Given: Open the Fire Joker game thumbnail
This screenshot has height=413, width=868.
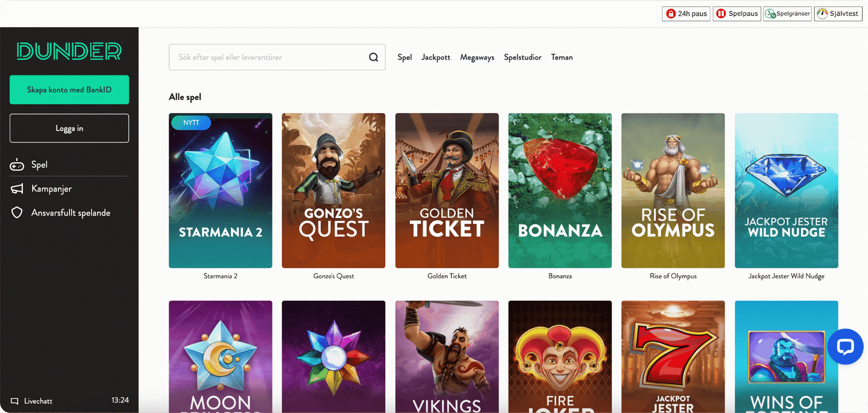Looking at the screenshot, I should click(x=560, y=357).
